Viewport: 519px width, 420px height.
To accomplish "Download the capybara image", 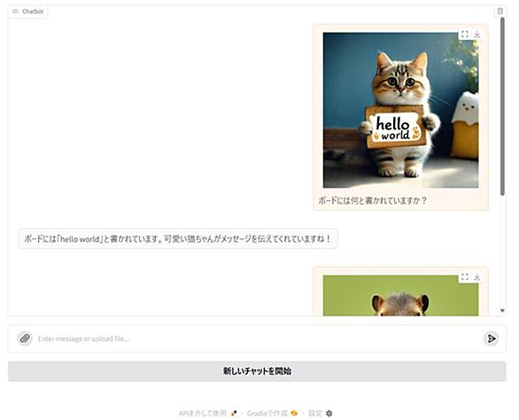I will click(477, 277).
